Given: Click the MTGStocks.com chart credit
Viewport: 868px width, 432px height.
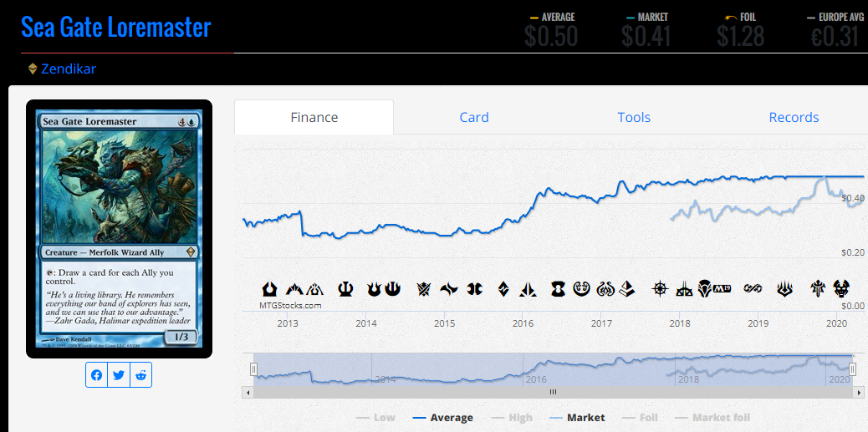Looking at the screenshot, I should pos(290,305).
